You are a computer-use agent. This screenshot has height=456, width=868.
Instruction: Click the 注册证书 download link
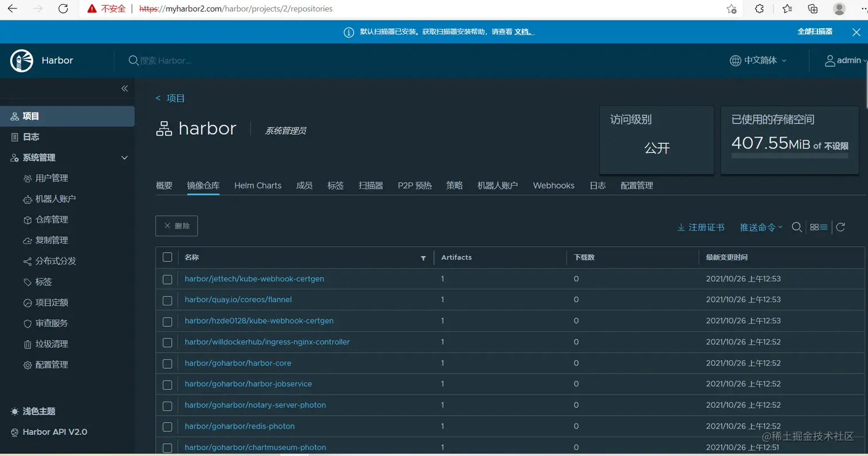[x=701, y=227]
